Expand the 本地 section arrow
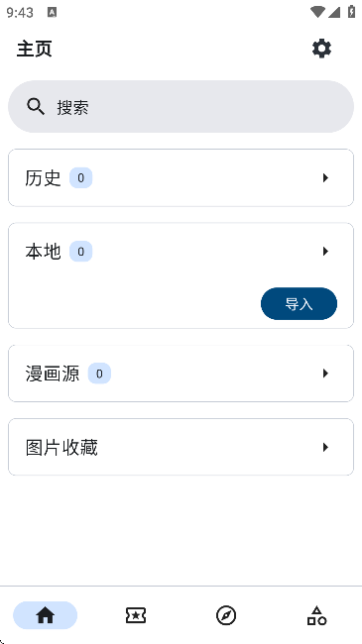362x644 pixels. 325,251
